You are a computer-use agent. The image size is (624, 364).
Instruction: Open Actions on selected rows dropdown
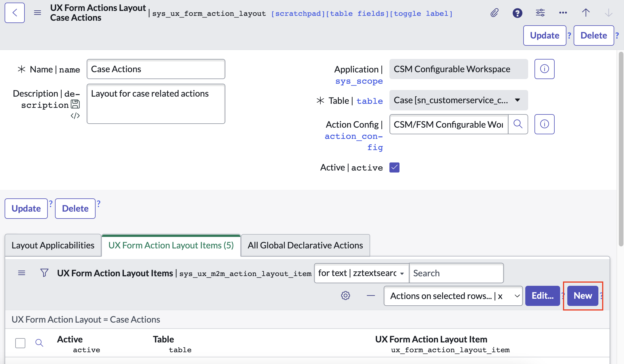(453, 296)
